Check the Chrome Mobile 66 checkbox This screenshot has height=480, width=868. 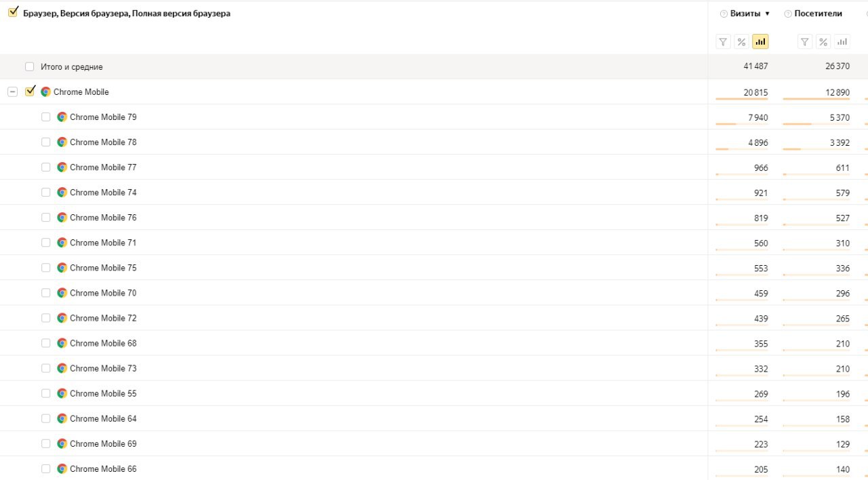pos(45,468)
